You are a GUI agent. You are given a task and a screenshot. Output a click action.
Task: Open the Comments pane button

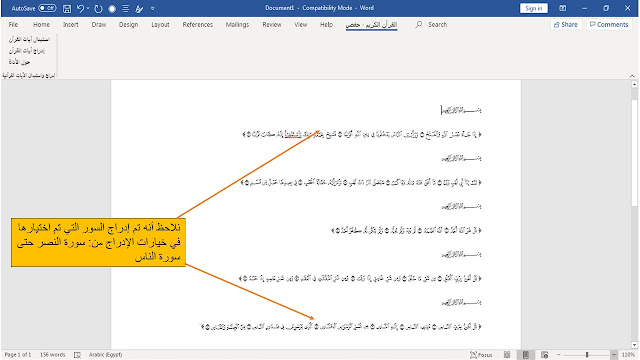point(609,24)
